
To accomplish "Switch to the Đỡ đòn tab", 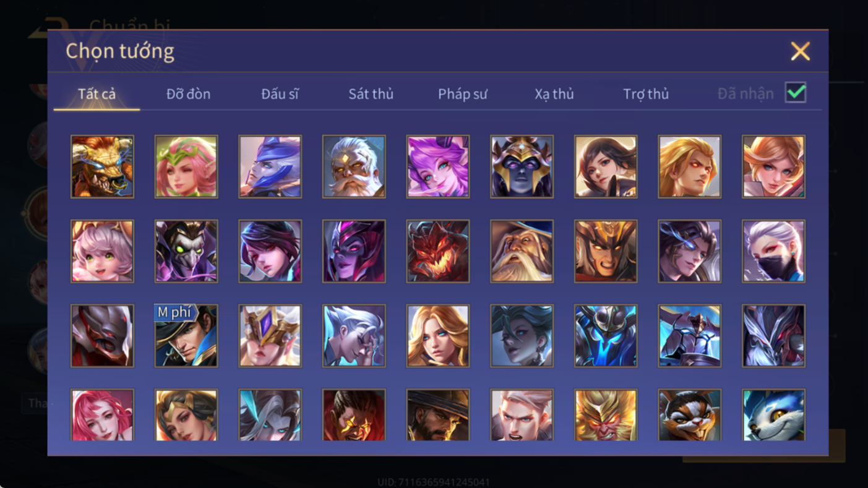I will tap(188, 94).
